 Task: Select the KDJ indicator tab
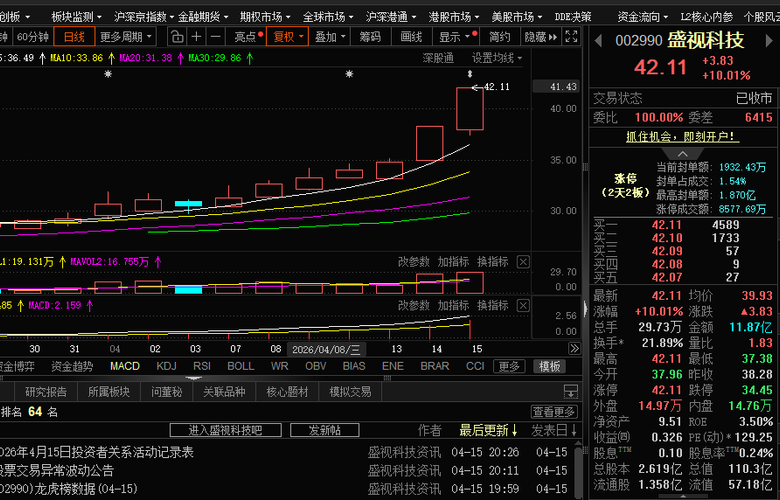pos(166,366)
